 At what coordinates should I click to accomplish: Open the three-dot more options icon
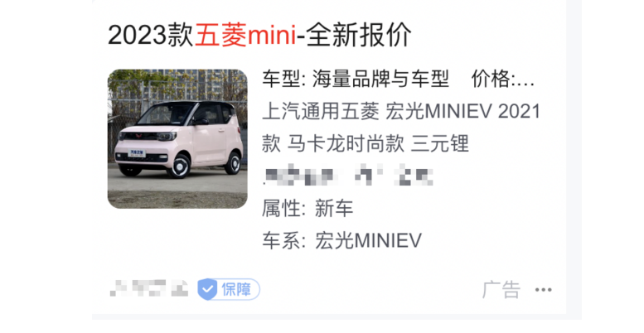543,290
